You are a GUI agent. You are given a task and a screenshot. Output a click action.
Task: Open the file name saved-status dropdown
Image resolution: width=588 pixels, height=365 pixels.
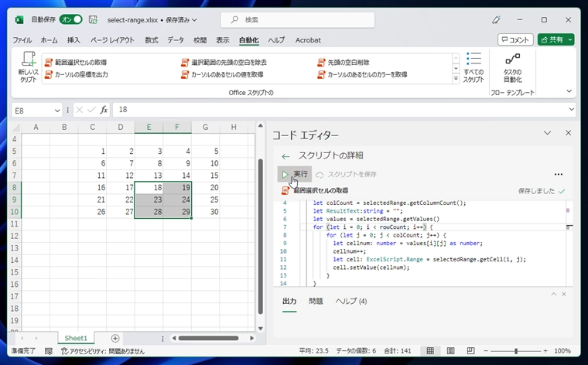[194, 20]
